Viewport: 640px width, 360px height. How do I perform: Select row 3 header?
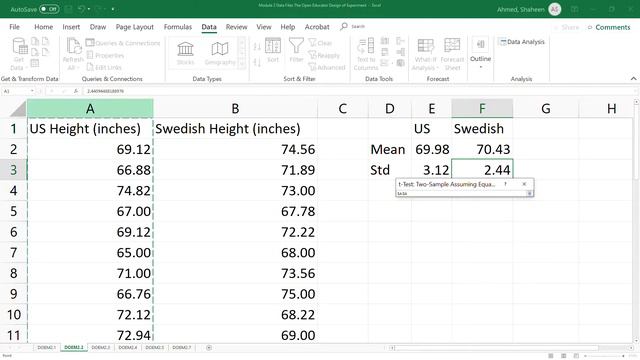coord(13,170)
